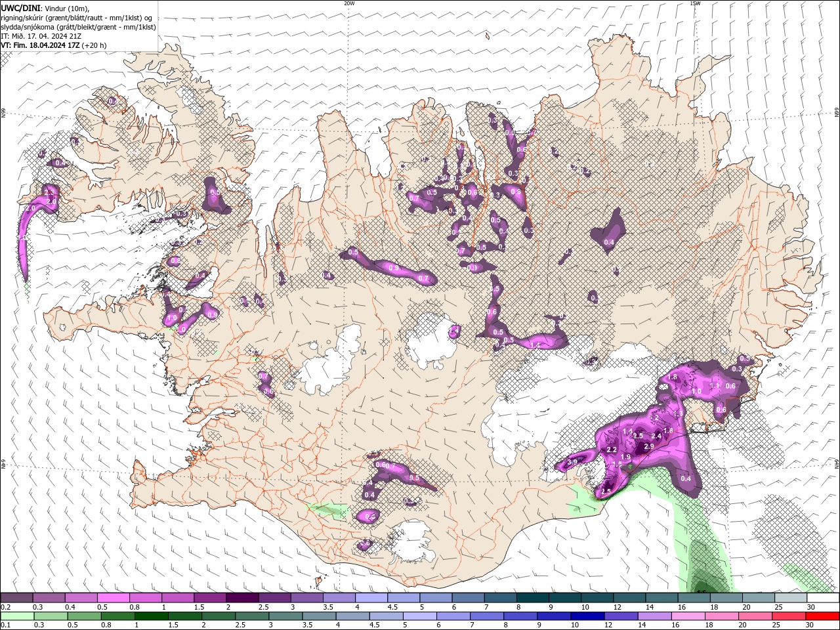Select the '1.9' precipitation value on the map
The height and width of the screenshot is (630, 840).
coord(625,457)
